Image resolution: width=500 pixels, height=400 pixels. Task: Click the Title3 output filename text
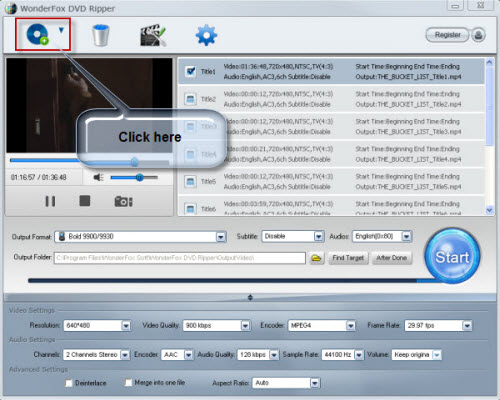[x=408, y=132]
